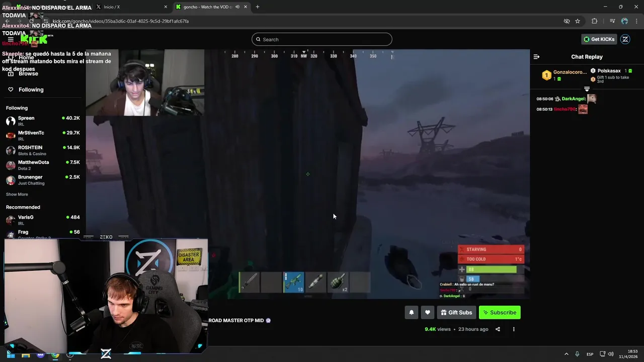
Task: Open the Chrome profile avatar
Action: (x=624, y=21)
